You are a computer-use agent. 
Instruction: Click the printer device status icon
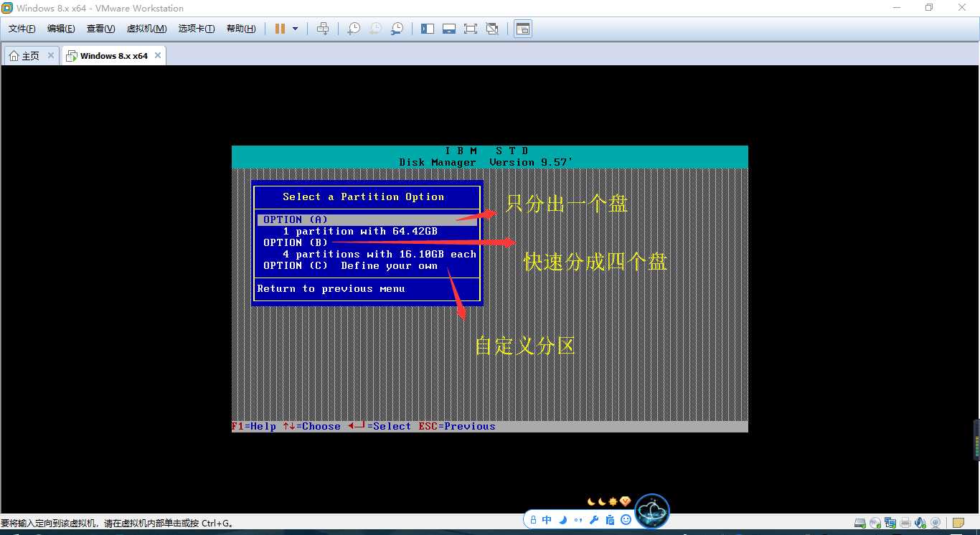point(905,523)
